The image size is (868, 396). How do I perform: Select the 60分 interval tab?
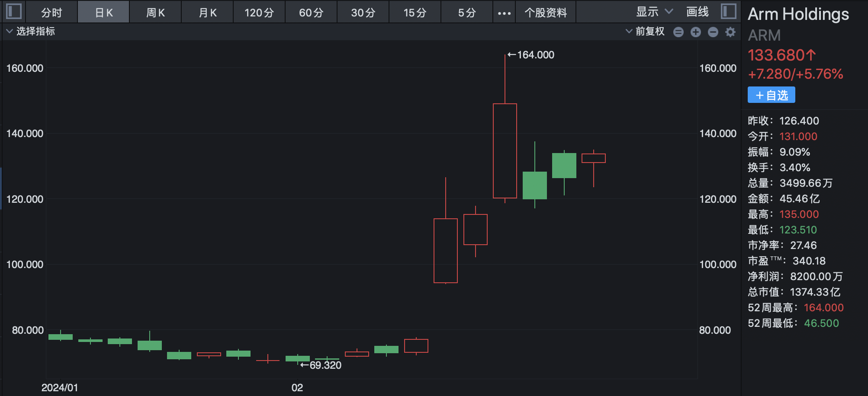[x=311, y=13]
